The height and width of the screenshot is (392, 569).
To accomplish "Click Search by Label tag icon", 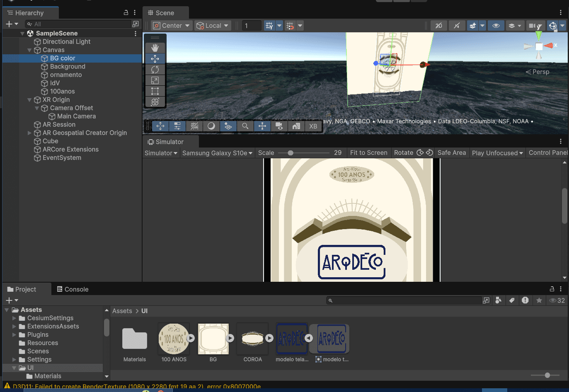I will tap(512, 300).
